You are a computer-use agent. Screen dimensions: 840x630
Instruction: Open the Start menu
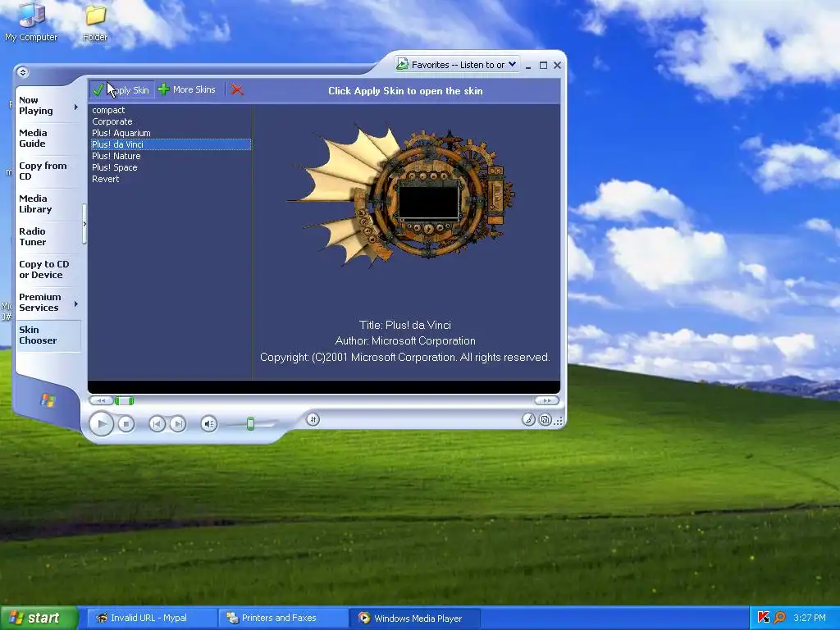coord(39,618)
